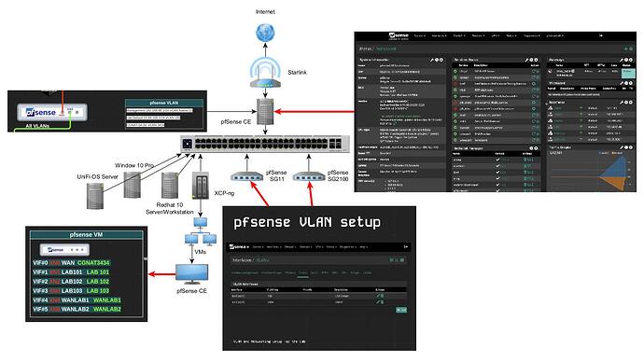This screenshot has height=362, width=644.
Task: Click dashboard add widget plus icon
Action: tap(626, 49)
